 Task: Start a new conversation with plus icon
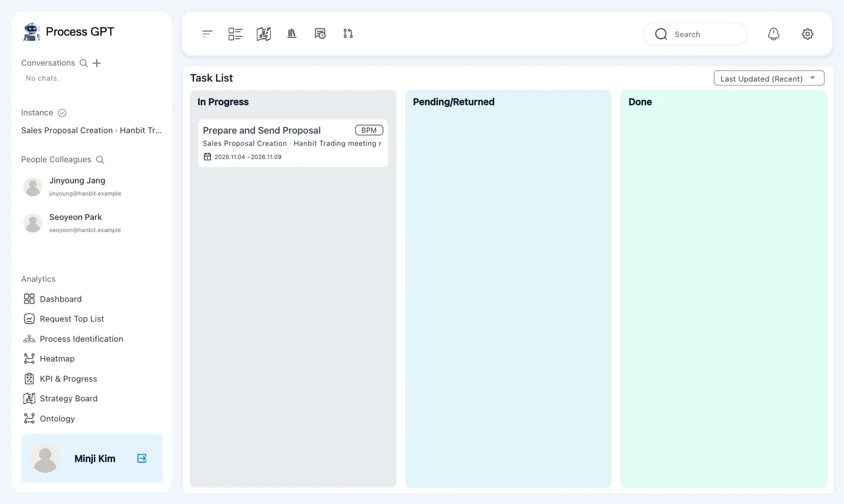97,63
